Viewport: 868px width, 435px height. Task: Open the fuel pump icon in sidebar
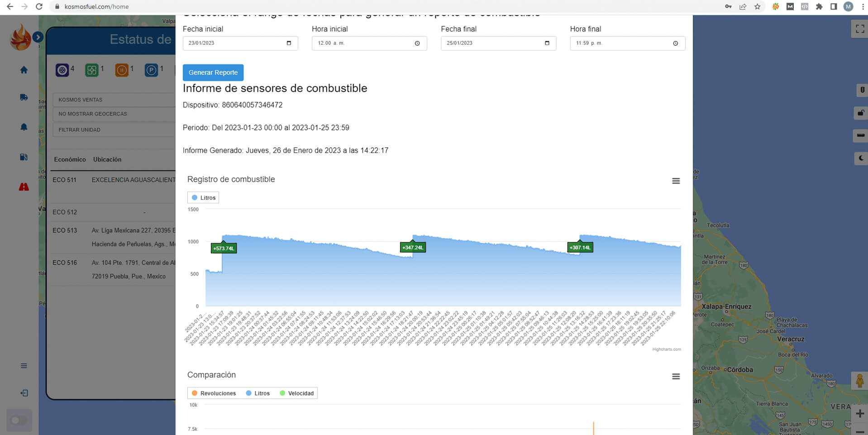click(24, 157)
